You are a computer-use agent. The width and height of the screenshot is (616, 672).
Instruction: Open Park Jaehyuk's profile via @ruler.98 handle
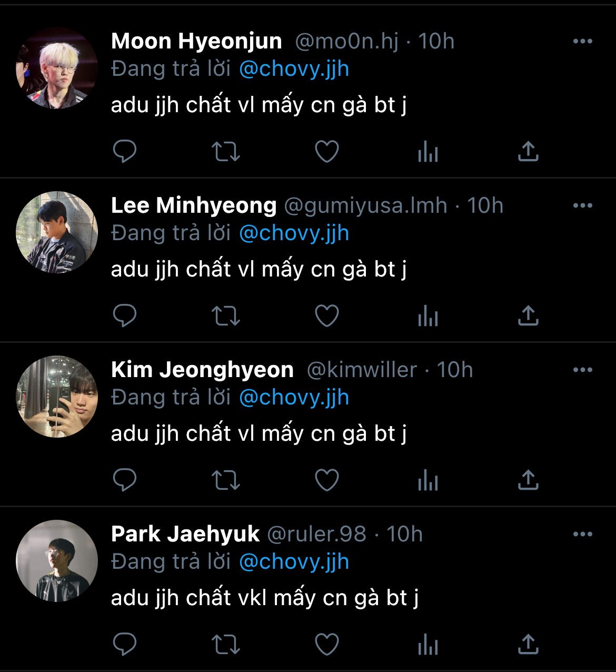click(316, 534)
